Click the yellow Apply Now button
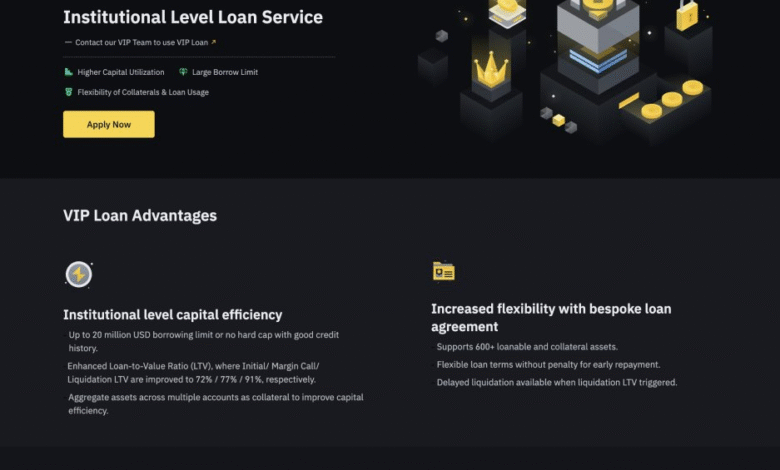 pyautogui.click(x=108, y=124)
